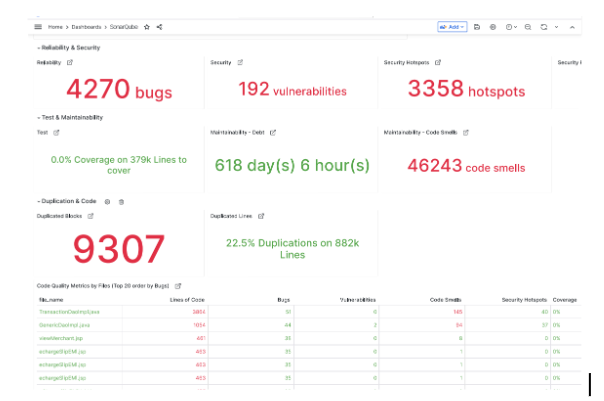Delete the Duplication & Code row
Viewport: 604px width, 401px height.
click(x=121, y=201)
